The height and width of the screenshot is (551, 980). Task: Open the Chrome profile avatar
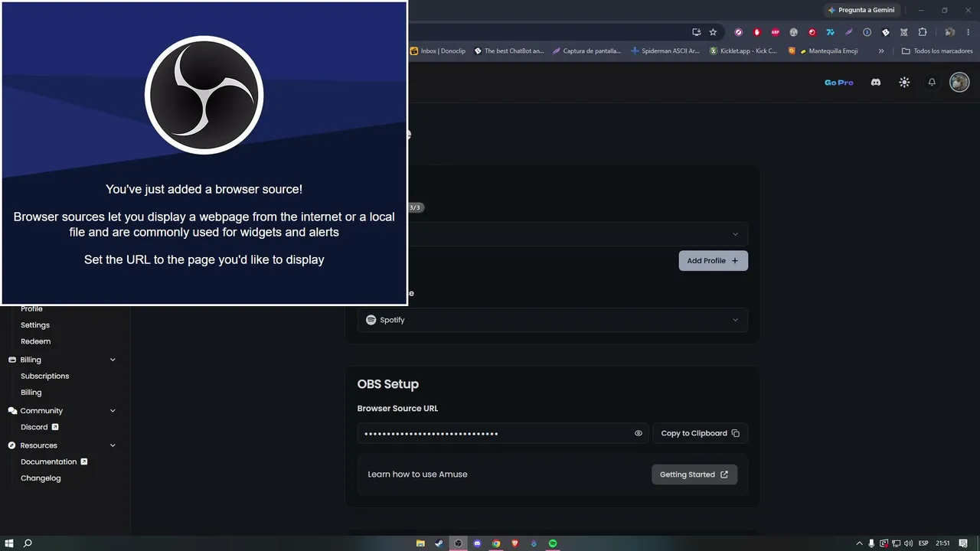pyautogui.click(x=949, y=32)
